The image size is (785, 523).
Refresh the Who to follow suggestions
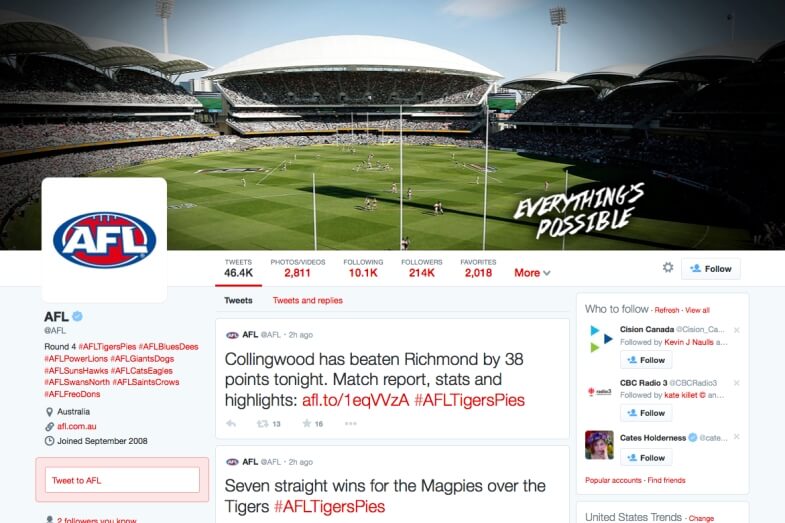[x=667, y=310]
